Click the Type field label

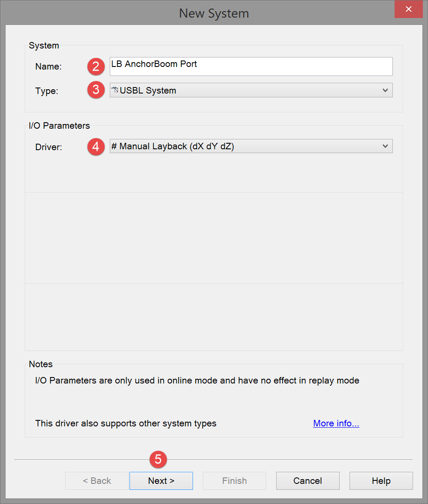click(x=47, y=91)
